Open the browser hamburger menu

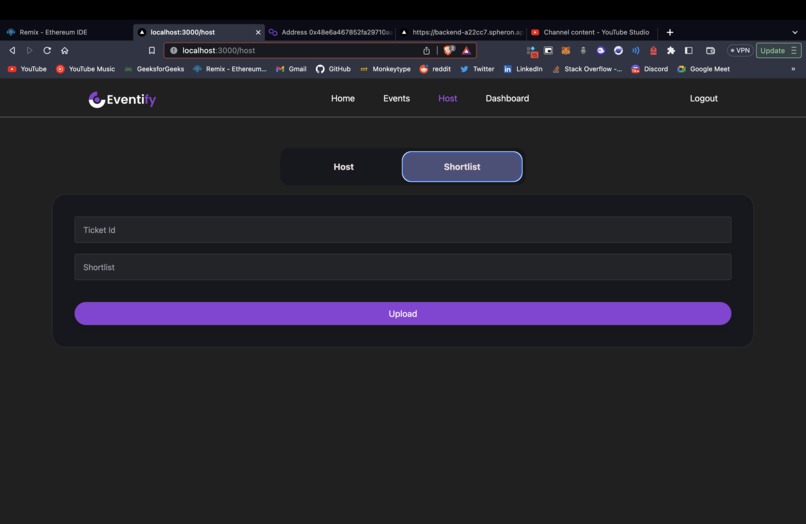tap(794, 50)
